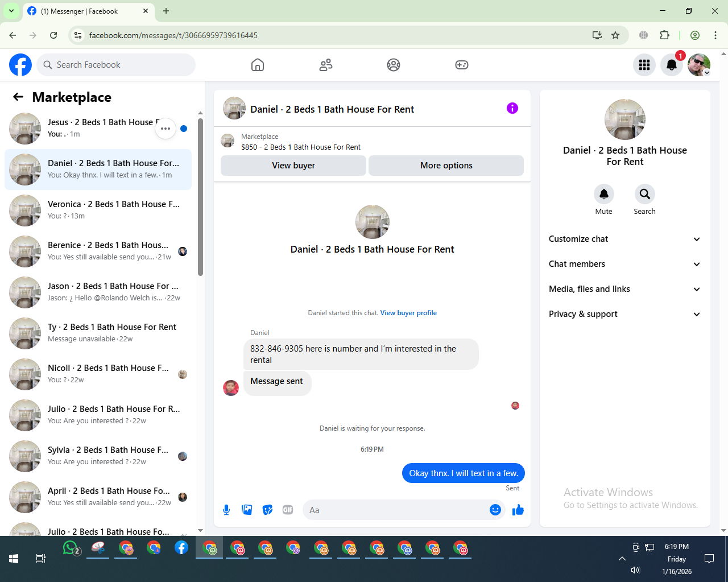Click the More options button

446,166
